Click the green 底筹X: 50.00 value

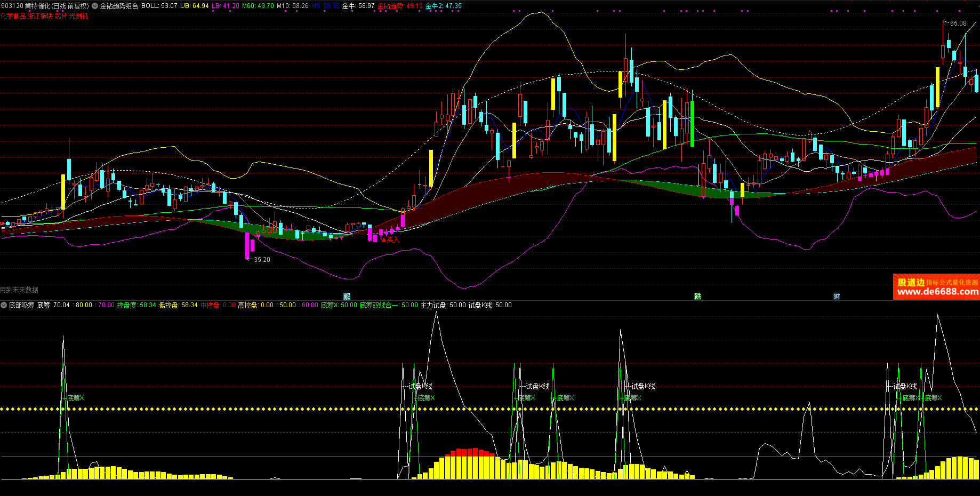pos(339,305)
